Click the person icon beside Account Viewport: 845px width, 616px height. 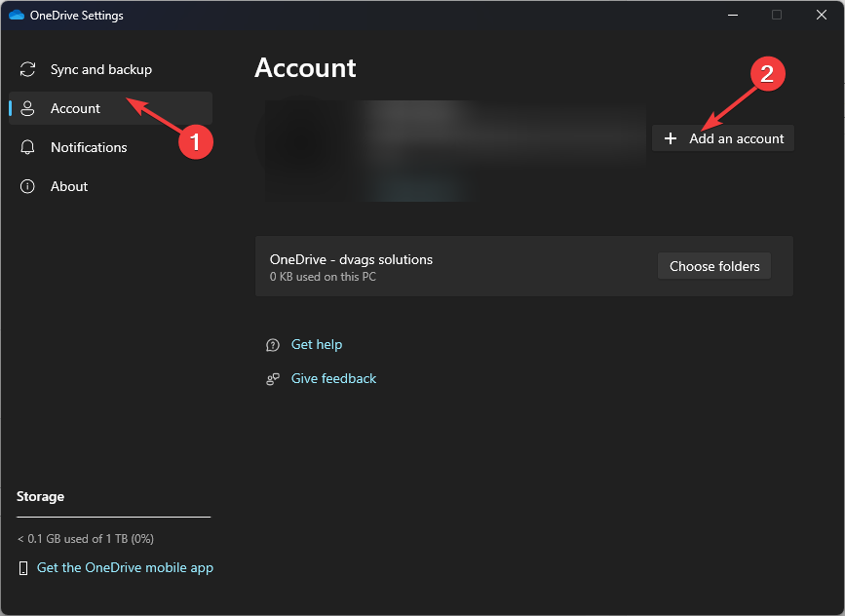[27, 108]
